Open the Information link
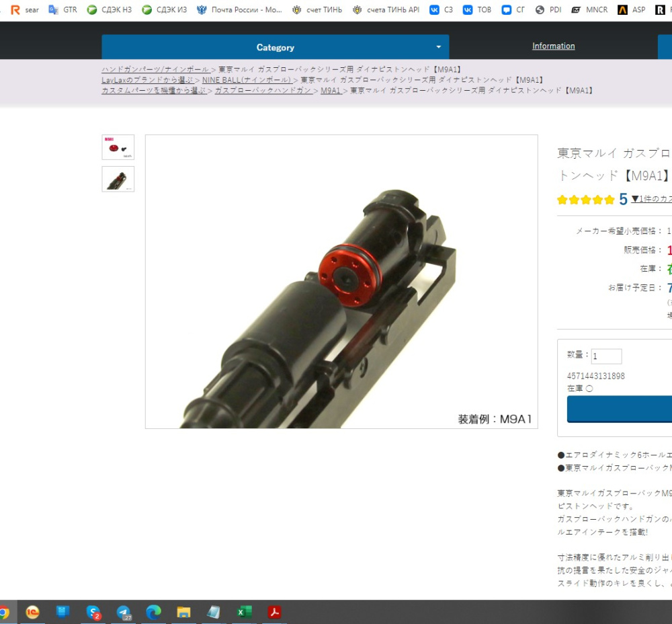672x624 pixels. tap(553, 46)
